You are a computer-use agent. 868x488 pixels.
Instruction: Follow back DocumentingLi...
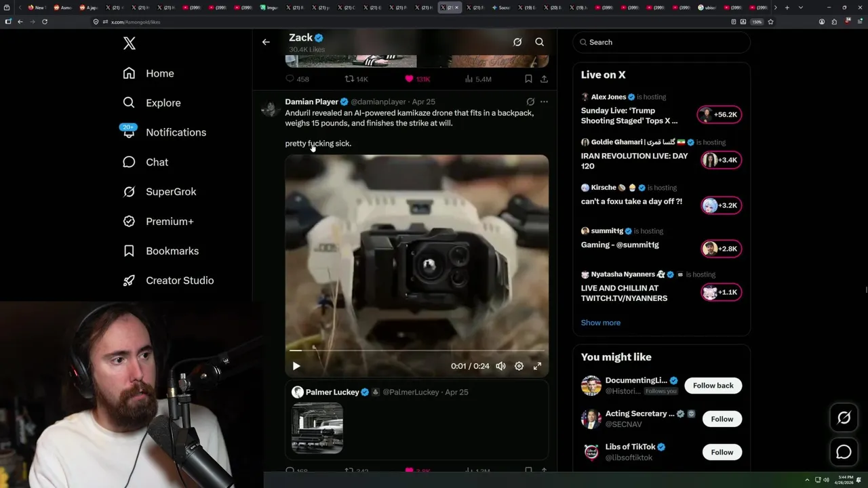click(x=713, y=386)
